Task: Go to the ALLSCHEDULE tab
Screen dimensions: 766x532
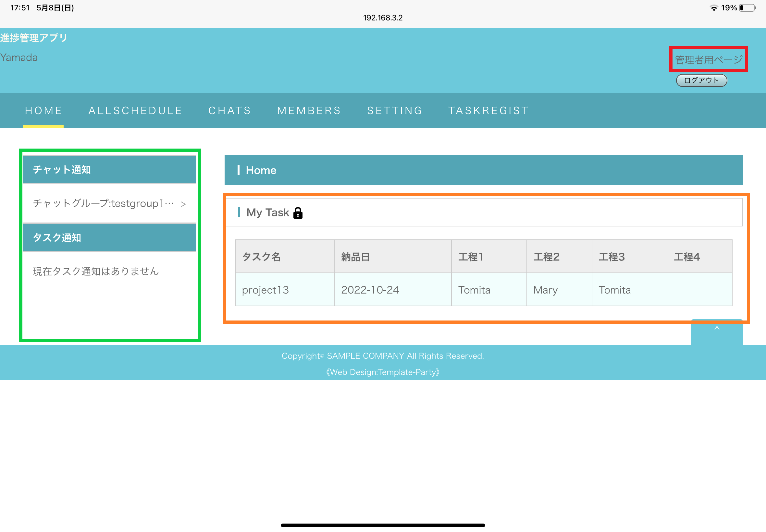Action: [135, 111]
